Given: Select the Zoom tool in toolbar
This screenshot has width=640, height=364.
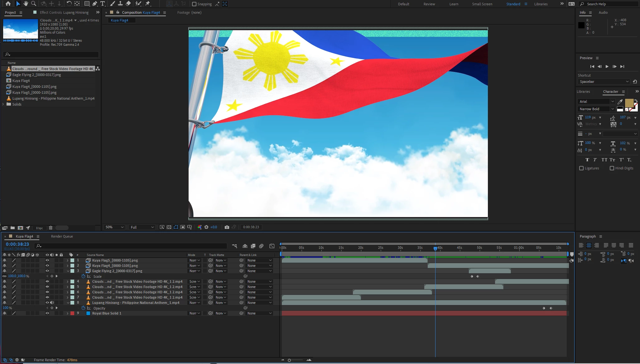Looking at the screenshot, I should [x=34, y=4].
